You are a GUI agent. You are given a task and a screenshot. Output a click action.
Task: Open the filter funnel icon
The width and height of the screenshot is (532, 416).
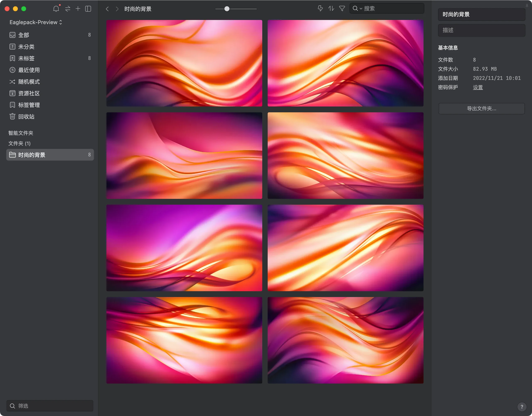coord(342,9)
